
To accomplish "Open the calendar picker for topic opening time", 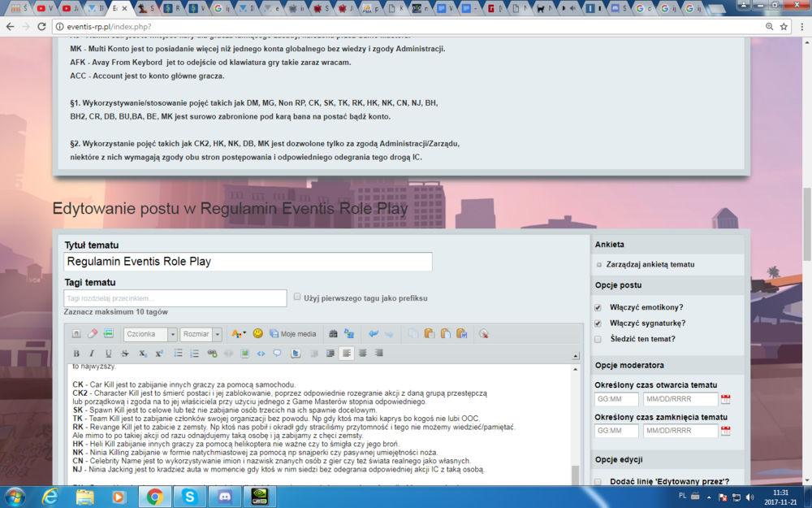I will (726, 399).
